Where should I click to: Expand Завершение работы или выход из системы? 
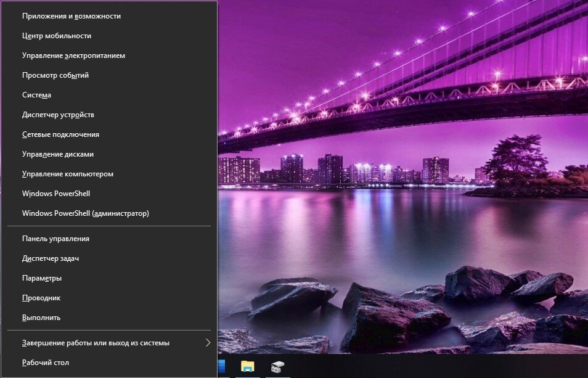pyautogui.click(x=108, y=343)
